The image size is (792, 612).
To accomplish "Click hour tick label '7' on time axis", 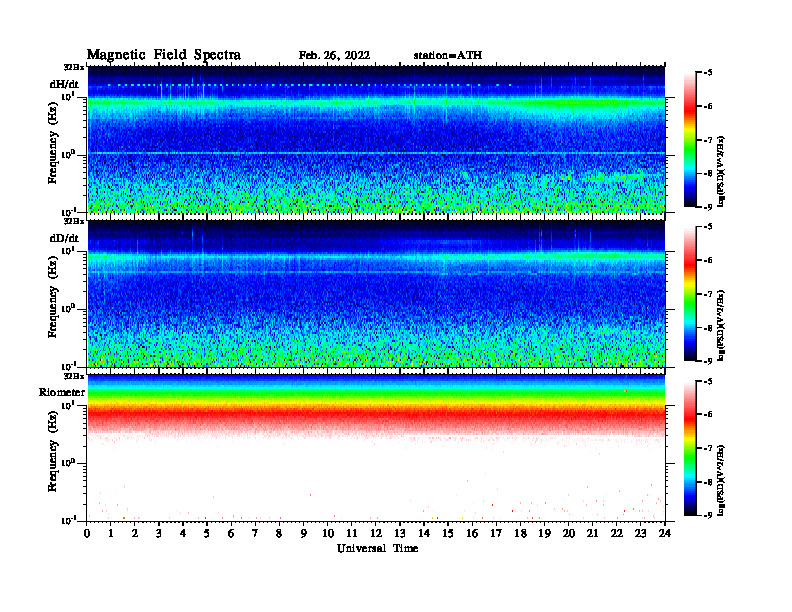I will [x=255, y=533].
